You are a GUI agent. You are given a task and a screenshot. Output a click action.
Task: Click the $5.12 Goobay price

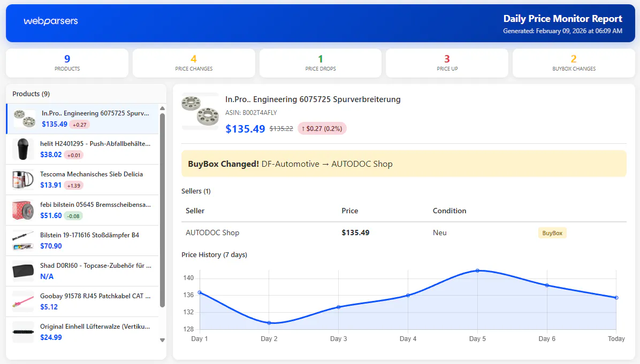click(x=49, y=307)
